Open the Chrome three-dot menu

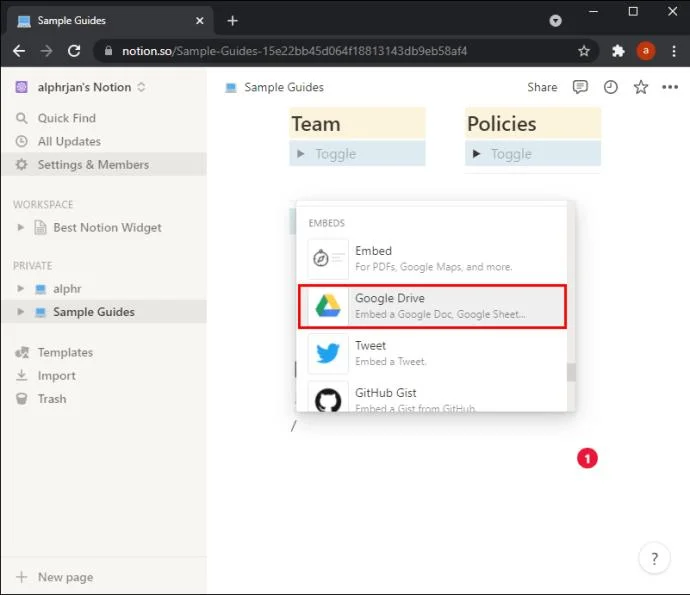674,51
